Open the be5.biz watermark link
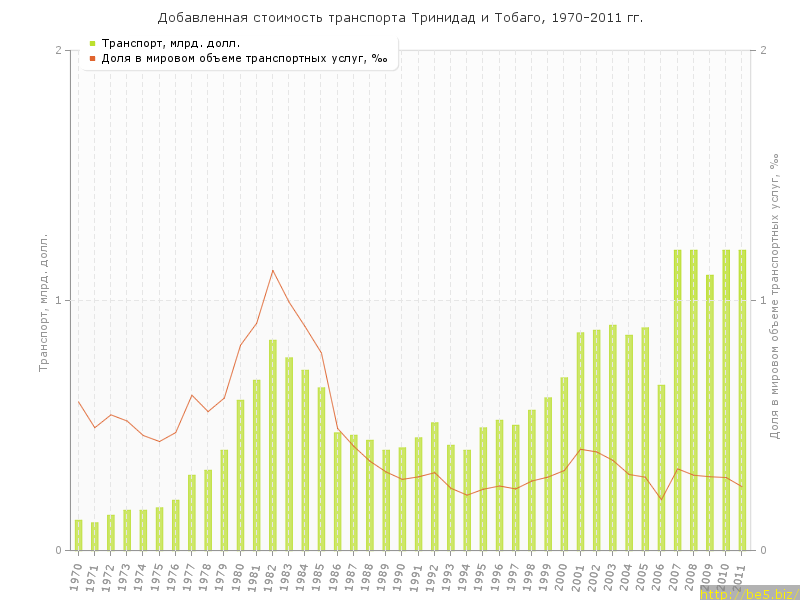This screenshot has height=600, width=800. 748,593
